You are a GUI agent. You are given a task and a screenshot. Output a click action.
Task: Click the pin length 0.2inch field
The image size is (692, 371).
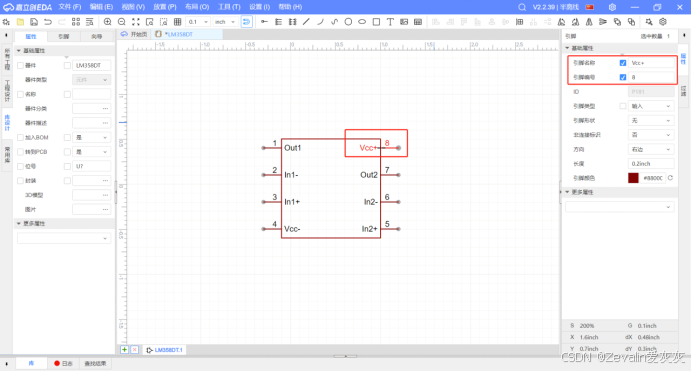pyautogui.click(x=651, y=164)
